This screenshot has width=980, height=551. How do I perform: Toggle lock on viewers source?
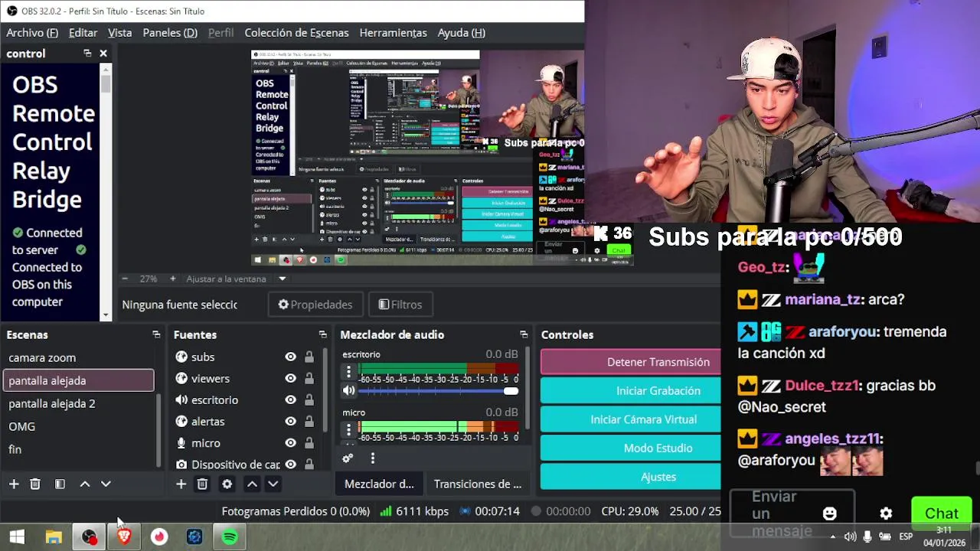309,378
